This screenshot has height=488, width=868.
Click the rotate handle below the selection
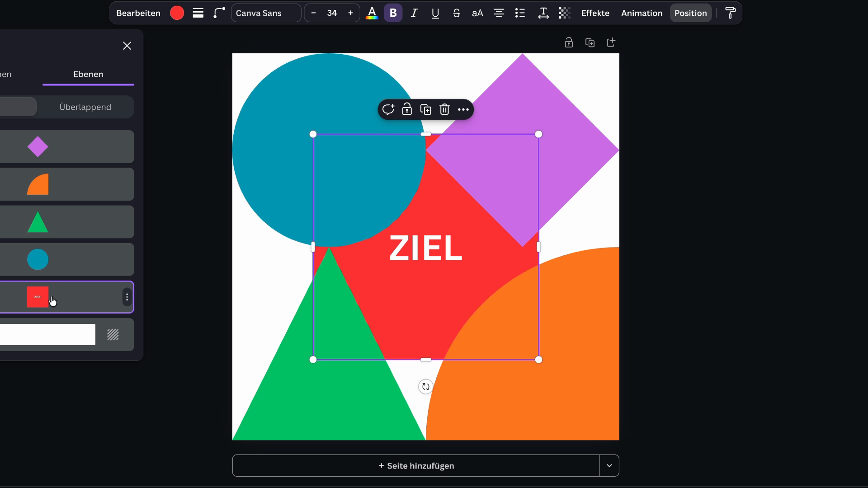click(425, 387)
